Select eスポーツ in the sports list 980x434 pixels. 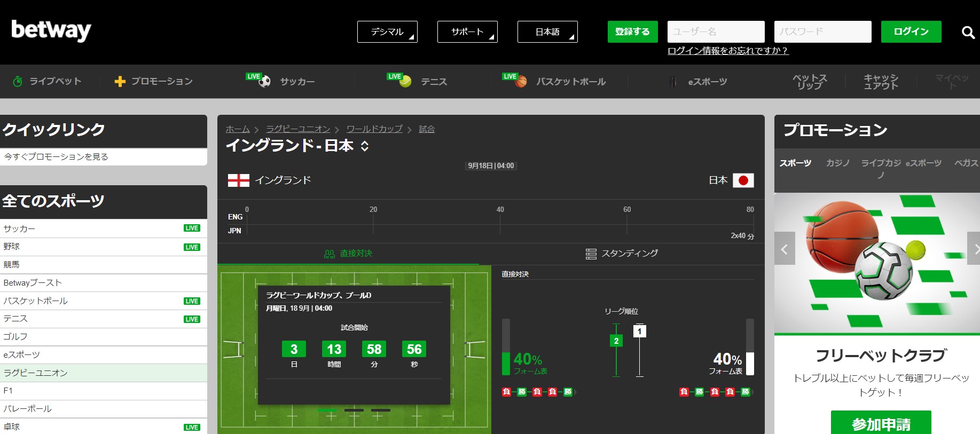(104, 355)
